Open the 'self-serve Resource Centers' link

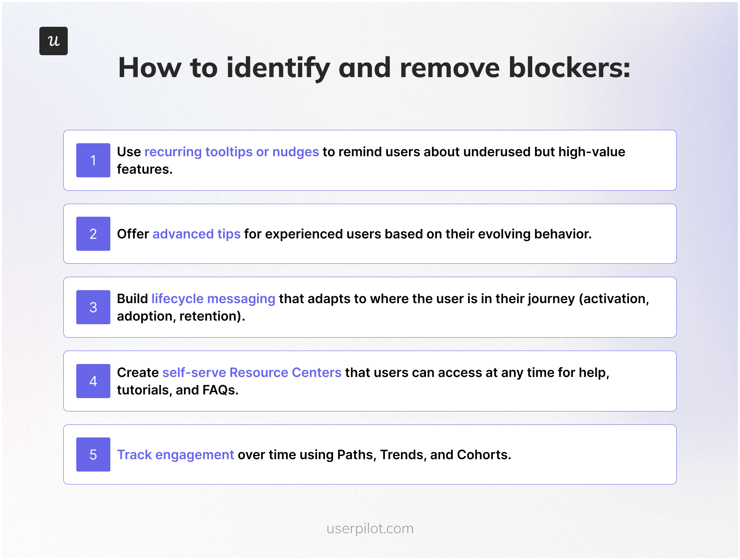point(252,373)
